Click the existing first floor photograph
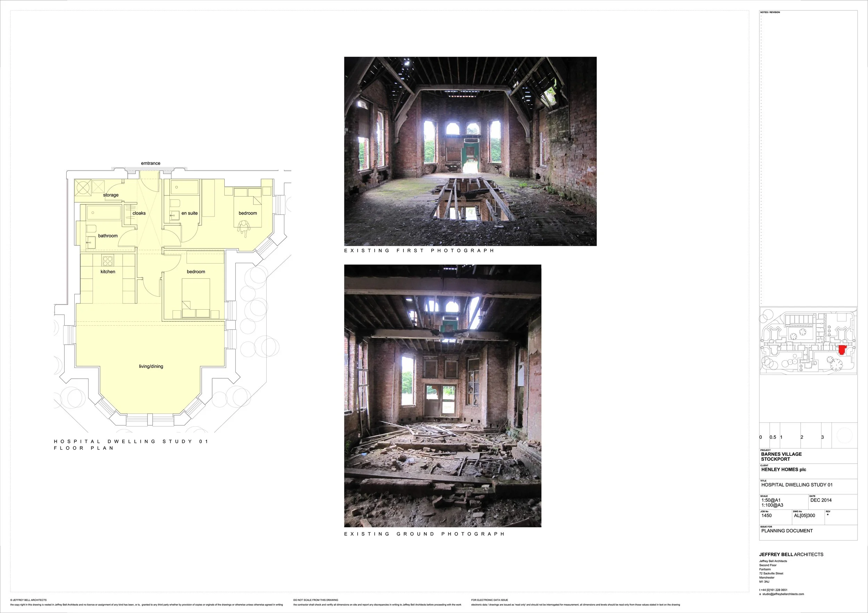The image size is (868, 613). [x=470, y=151]
